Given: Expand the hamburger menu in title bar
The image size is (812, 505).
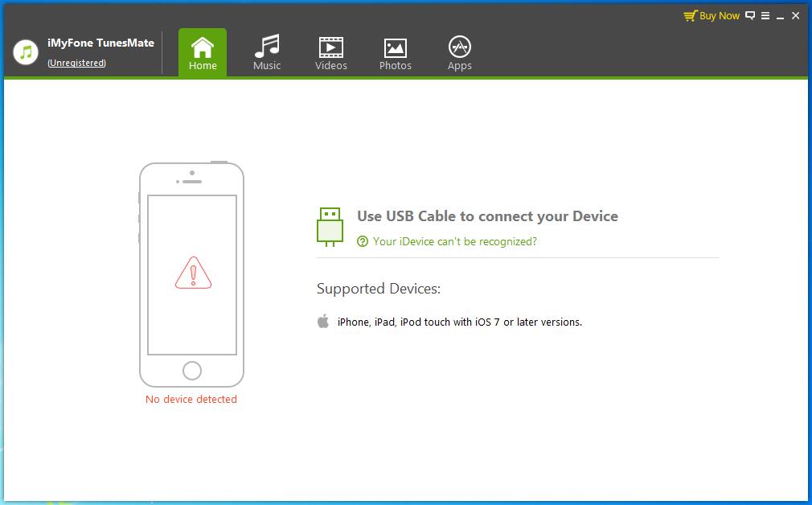Looking at the screenshot, I should click(765, 15).
